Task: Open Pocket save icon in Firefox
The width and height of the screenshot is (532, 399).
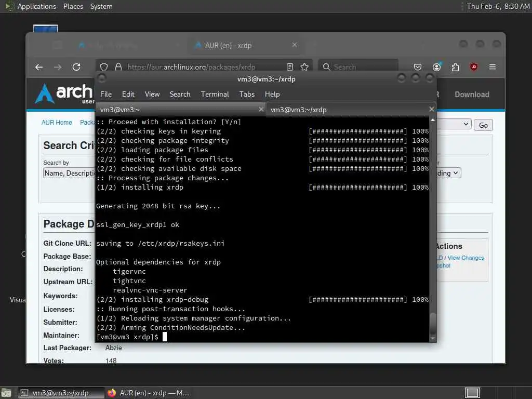Action: tap(418, 67)
